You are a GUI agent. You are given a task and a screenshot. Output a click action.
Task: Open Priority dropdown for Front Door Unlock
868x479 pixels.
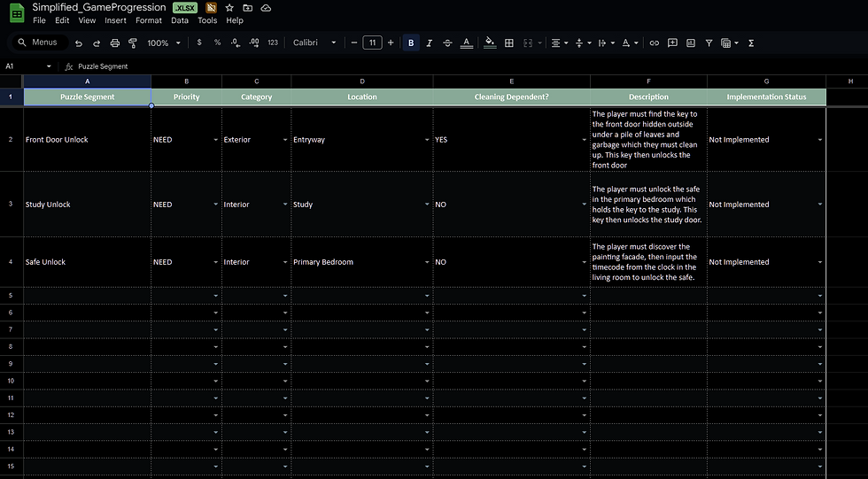pos(215,140)
